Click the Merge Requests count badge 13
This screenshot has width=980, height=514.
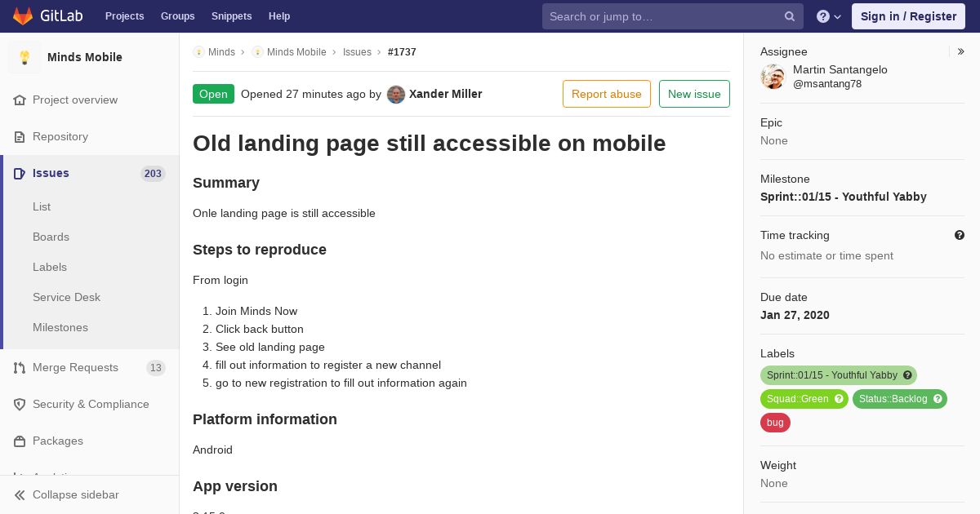click(x=156, y=368)
